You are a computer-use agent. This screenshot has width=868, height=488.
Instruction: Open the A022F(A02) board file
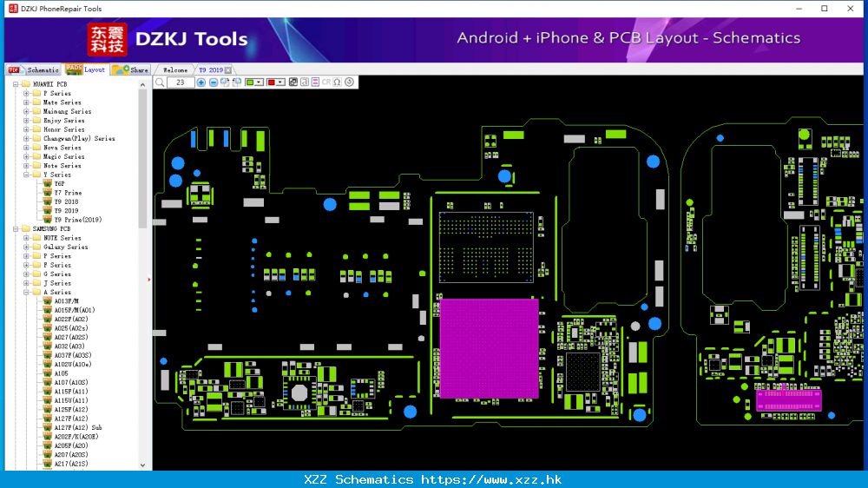(71, 319)
